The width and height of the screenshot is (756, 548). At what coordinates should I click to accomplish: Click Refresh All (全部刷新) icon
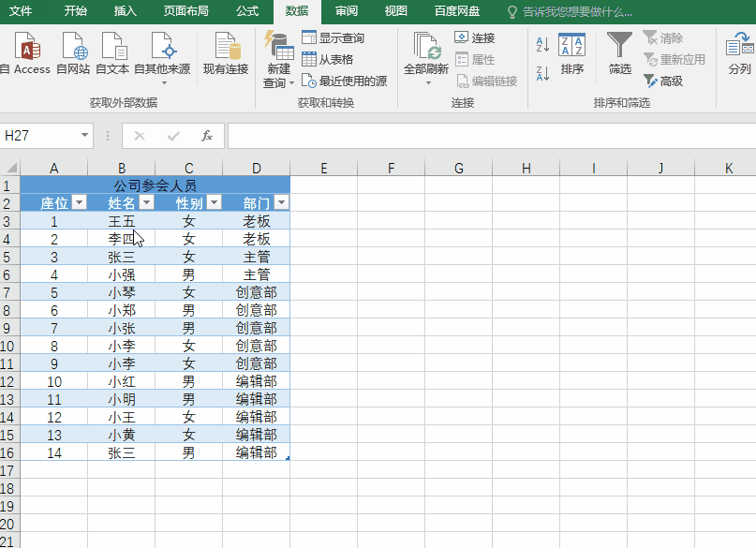[x=426, y=48]
